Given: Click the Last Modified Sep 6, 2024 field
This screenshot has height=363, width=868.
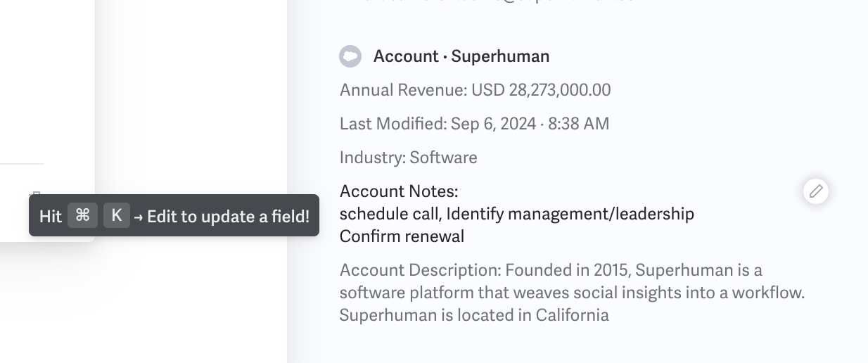Looking at the screenshot, I should click(474, 124).
